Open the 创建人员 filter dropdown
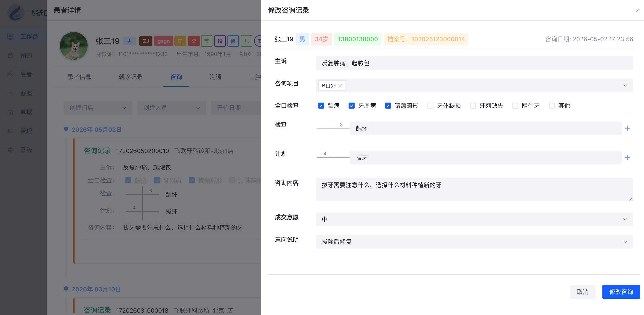644x315 pixels. (172, 108)
